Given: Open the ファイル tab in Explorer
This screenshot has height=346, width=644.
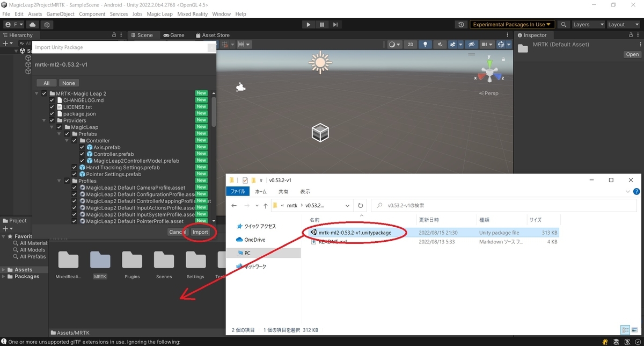Looking at the screenshot, I should (238, 191).
